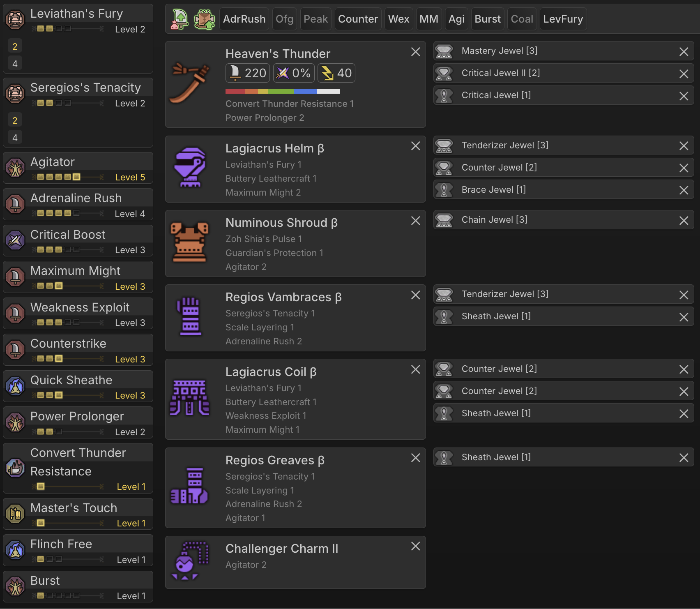Toggle the AdrRush skill filter
The image size is (700, 609).
coord(244,19)
